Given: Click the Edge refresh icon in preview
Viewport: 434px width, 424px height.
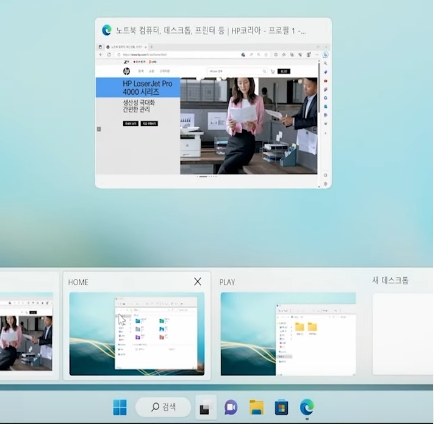Looking at the screenshot, I should click(109, 54).
